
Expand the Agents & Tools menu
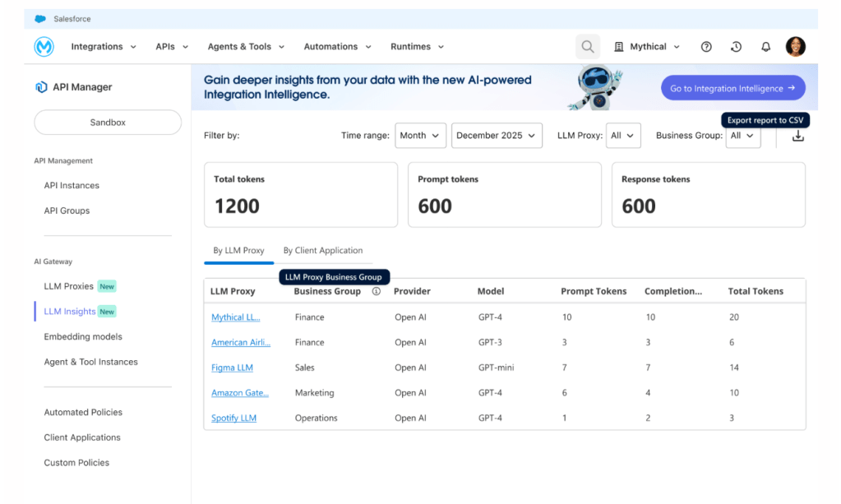246,47
